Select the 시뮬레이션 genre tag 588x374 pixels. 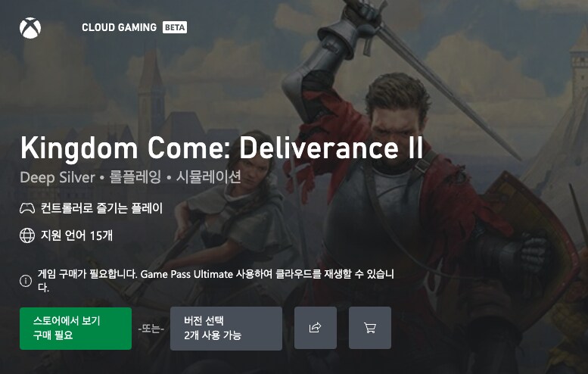coord(209,177)
